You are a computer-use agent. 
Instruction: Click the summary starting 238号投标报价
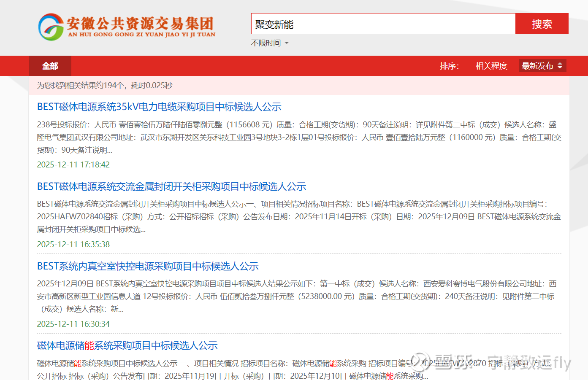click(x=299, y=137)
